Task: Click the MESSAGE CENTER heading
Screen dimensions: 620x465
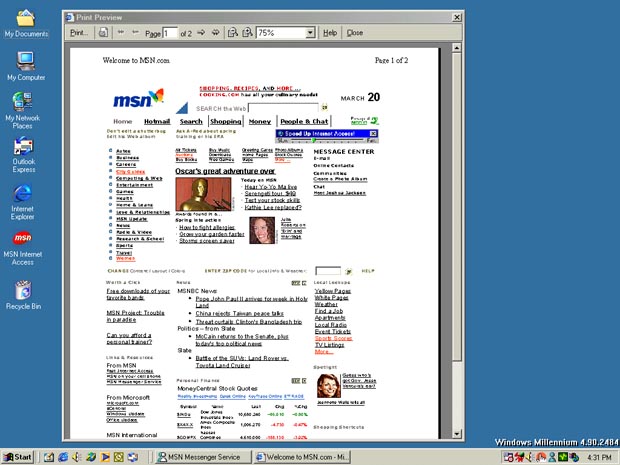Action: pyautogui.click(x=344, y=151)
